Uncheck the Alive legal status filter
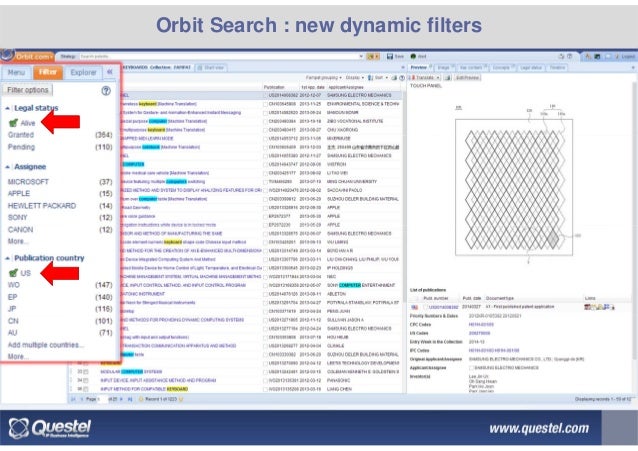The width and height of the screenshot is (638, 451). point(13,123)
